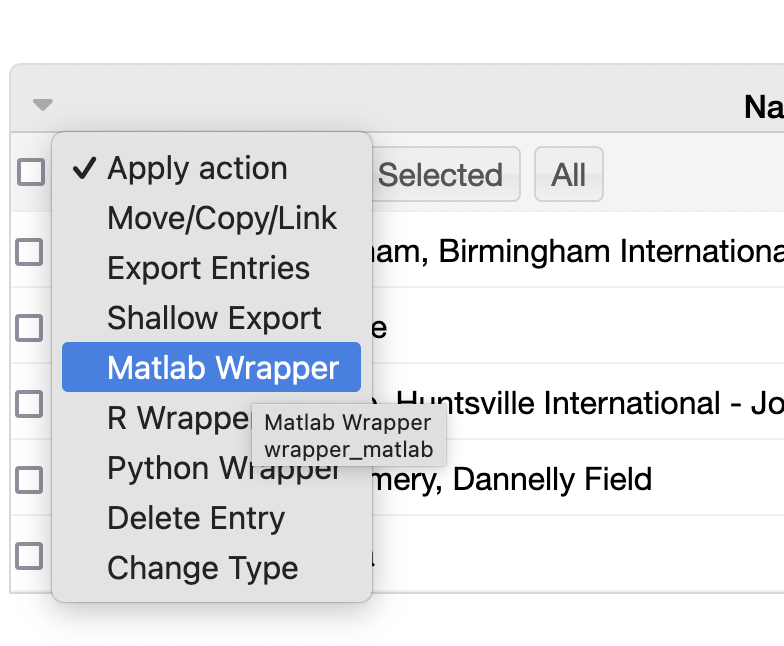Check the box for the Birmingham International row
The height and width of the screenshot is (646, 784).
click(30, 252)
